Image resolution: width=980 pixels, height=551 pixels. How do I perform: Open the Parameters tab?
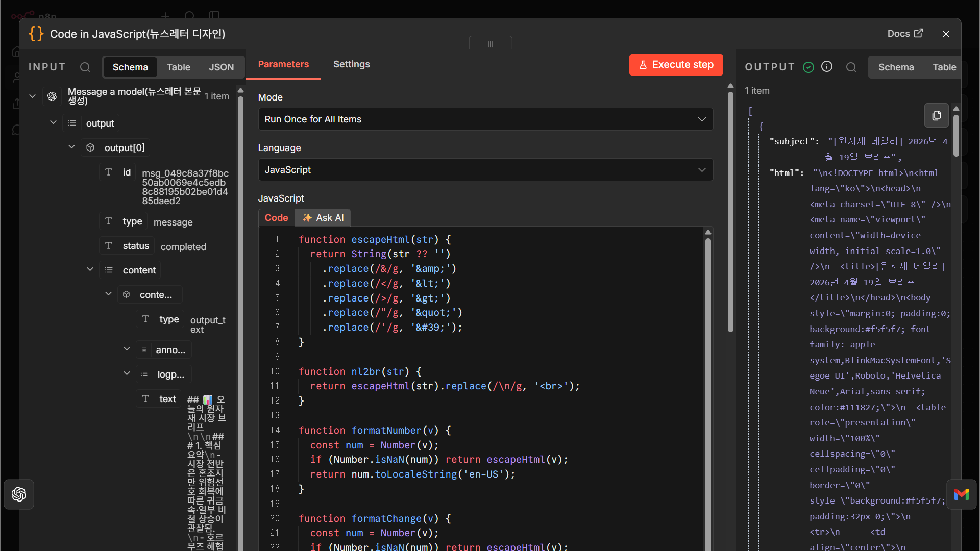(x=283, y=64)
